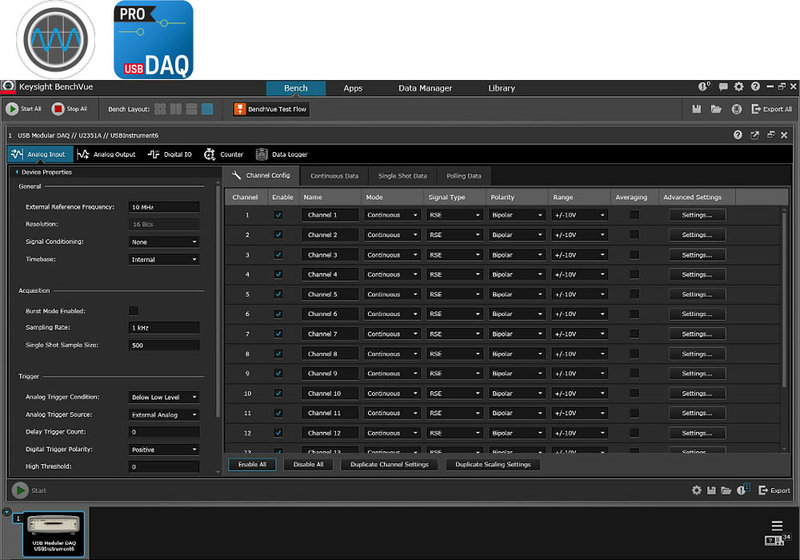Enable the Burst Mode checkbox
800x560 pixels.
click(x=134, y=311)
